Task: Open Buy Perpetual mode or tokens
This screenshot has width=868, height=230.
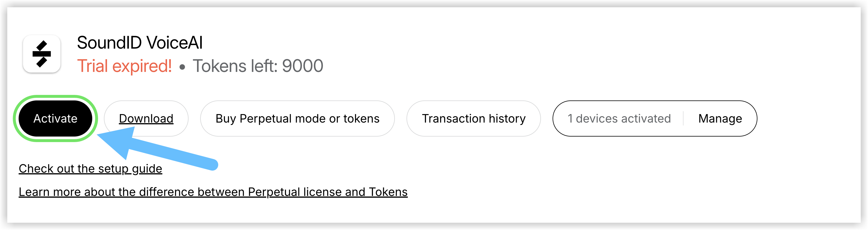Action: [x=297, y=118]
